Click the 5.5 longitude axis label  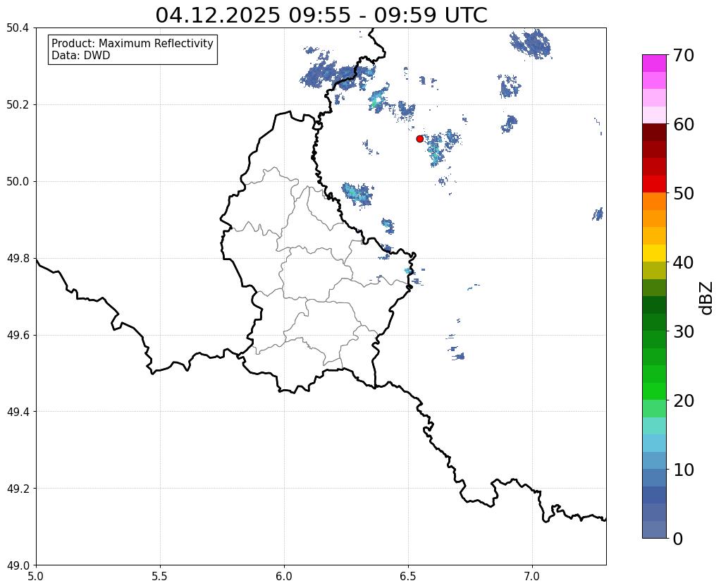point(160,577)
